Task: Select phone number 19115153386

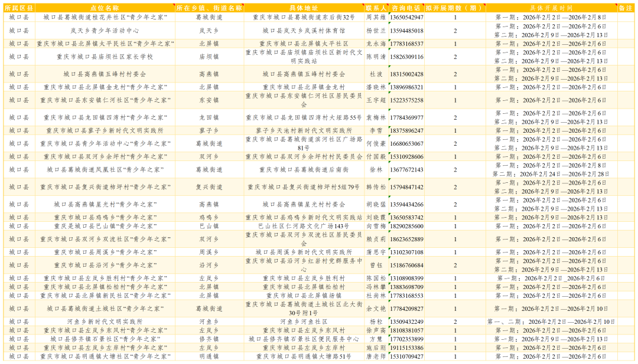Action: tap(406, 347)
